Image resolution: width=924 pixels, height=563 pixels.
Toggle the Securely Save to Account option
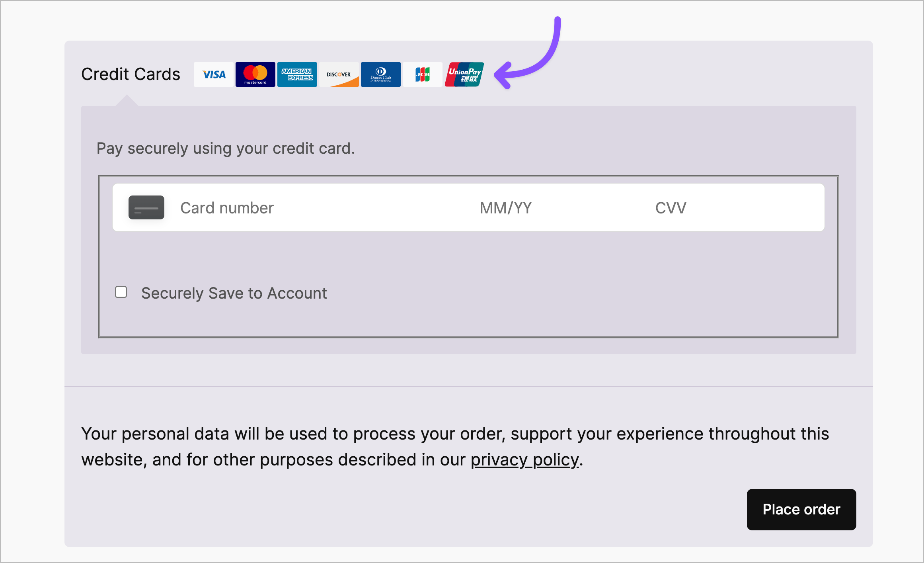coord(121,292)
